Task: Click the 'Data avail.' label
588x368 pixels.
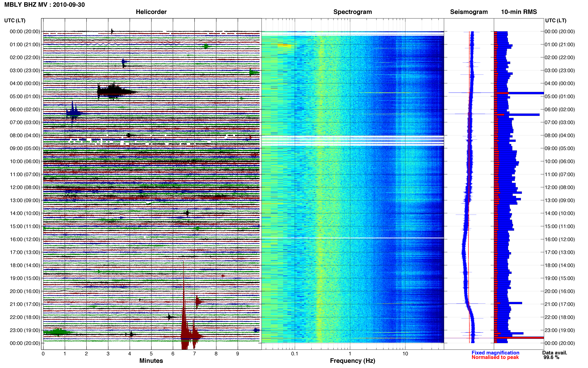Action: click(555, 353)
